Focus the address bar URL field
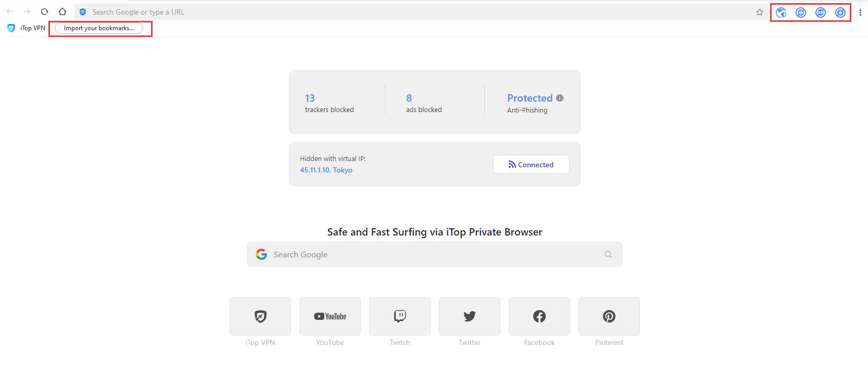 [421, 12]
